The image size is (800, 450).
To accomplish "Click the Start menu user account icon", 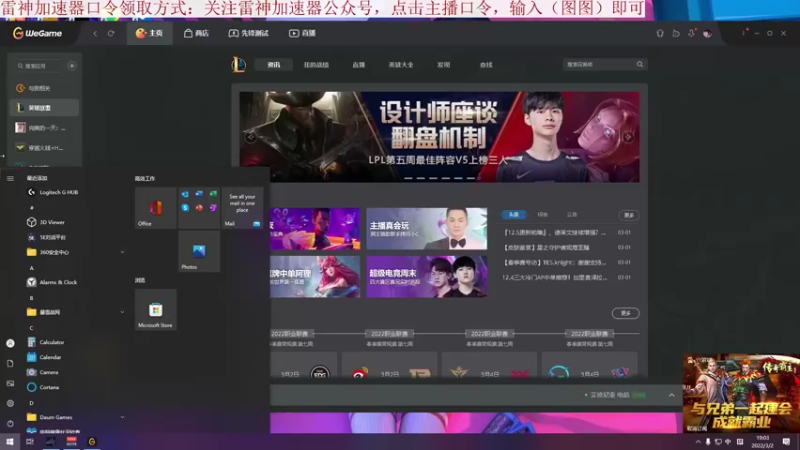I will 10,343.
